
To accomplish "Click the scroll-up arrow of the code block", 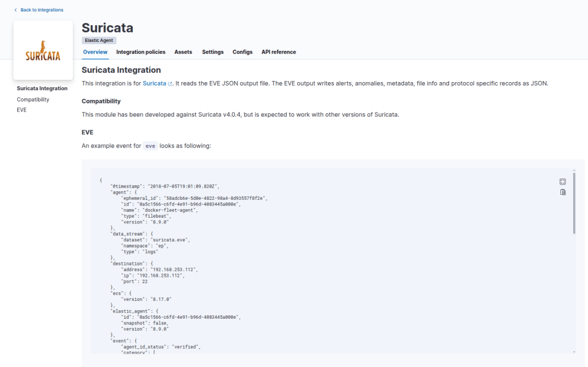I will coord(574,171).
